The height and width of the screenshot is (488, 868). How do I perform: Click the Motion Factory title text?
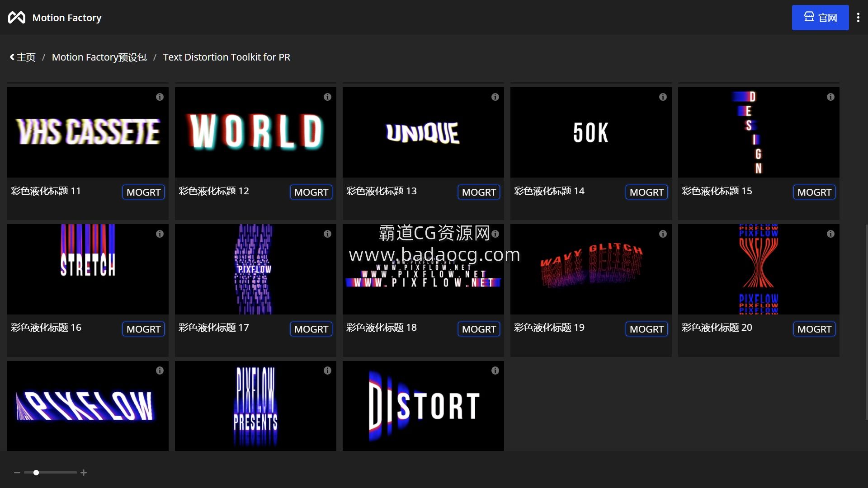67,18
